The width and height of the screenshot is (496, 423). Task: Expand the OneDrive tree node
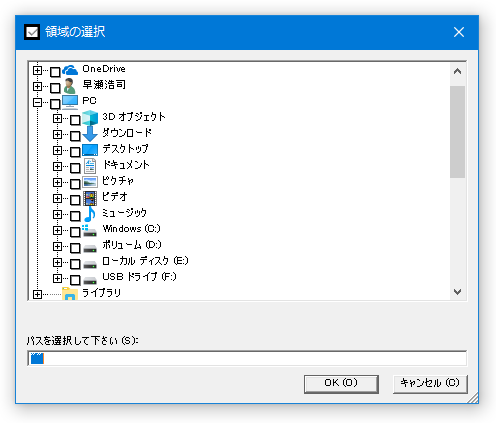tap(37, 70)
